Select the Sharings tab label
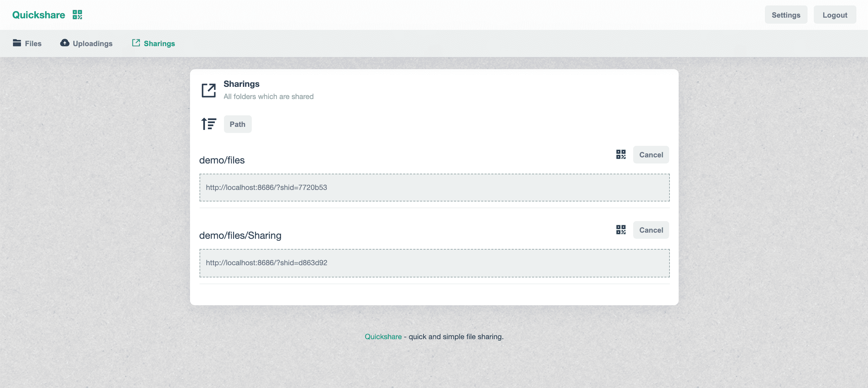This screenshot has height=388, width=868. click(159, 43)
